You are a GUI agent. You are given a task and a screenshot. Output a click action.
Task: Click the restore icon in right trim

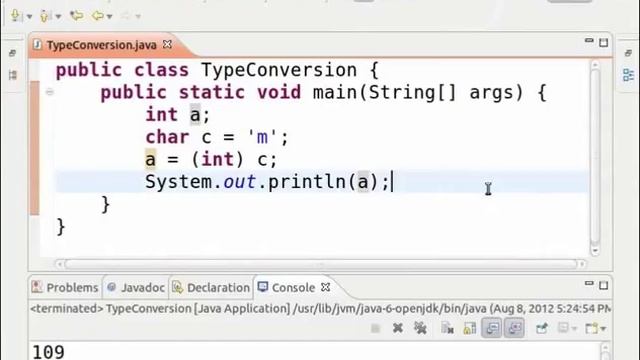click(x=628, y=53)
